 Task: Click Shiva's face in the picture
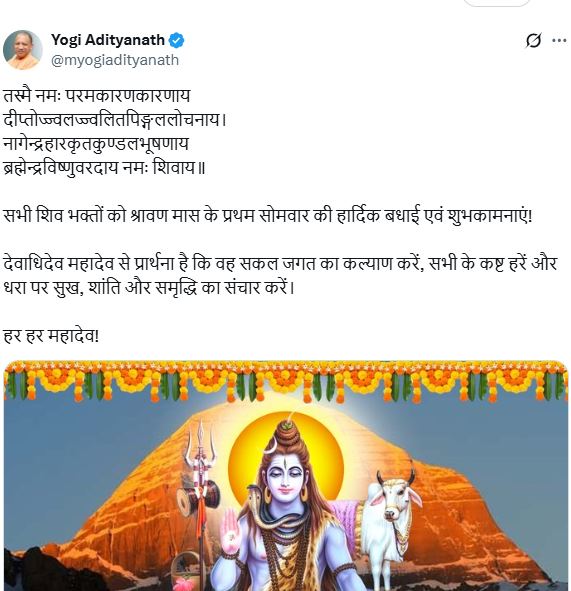285,479
